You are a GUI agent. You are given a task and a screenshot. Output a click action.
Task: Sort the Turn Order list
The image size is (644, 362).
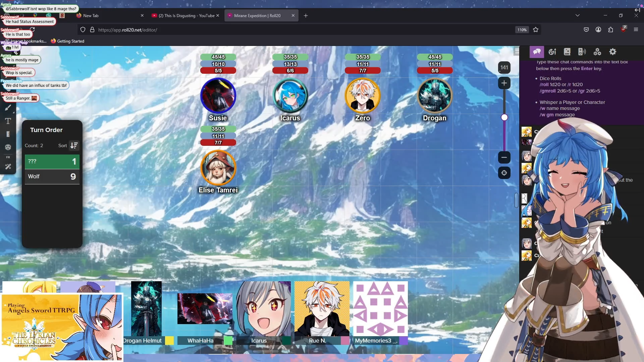(74, 145)
